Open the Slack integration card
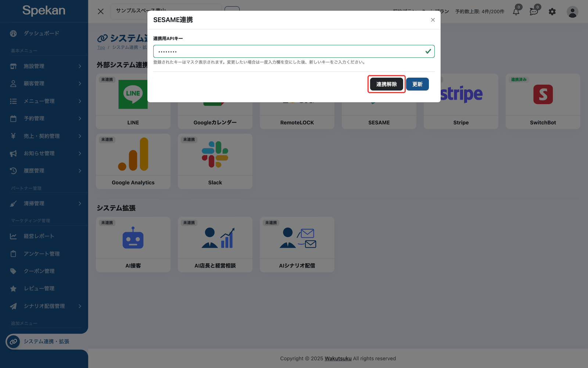 point(215,162)
